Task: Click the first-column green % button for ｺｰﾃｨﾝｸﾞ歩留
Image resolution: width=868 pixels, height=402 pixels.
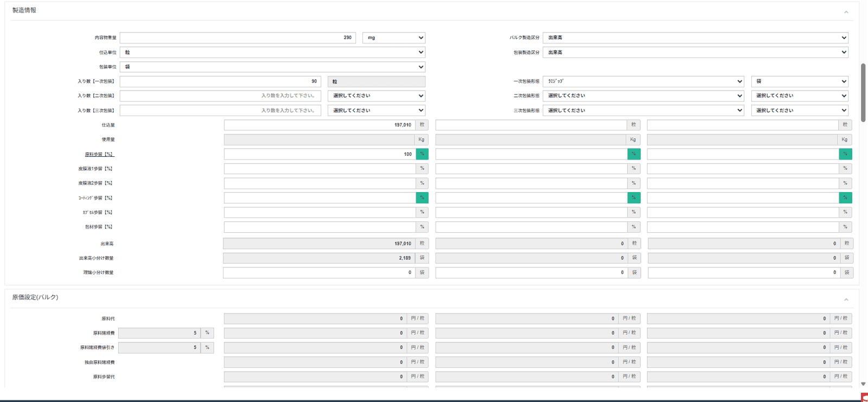Action: 422,198
